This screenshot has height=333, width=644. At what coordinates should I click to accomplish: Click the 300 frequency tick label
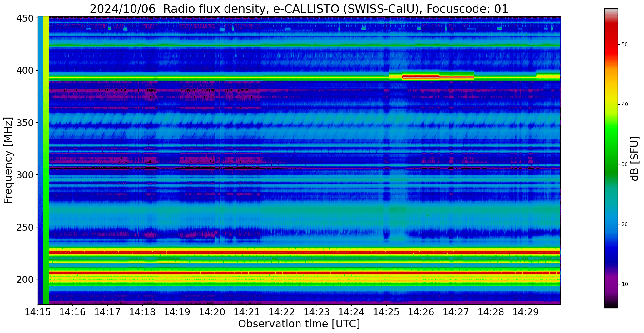coord(25,175)
